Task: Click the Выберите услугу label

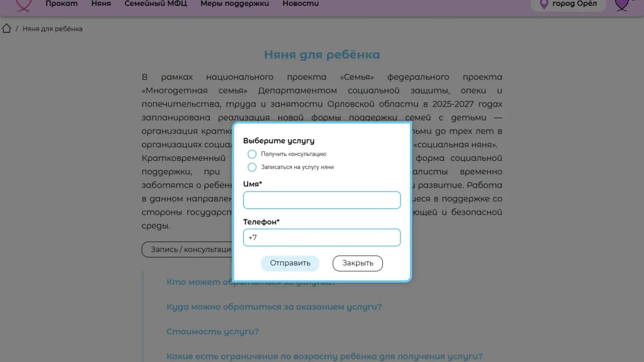Action: [x=279, y=141]
